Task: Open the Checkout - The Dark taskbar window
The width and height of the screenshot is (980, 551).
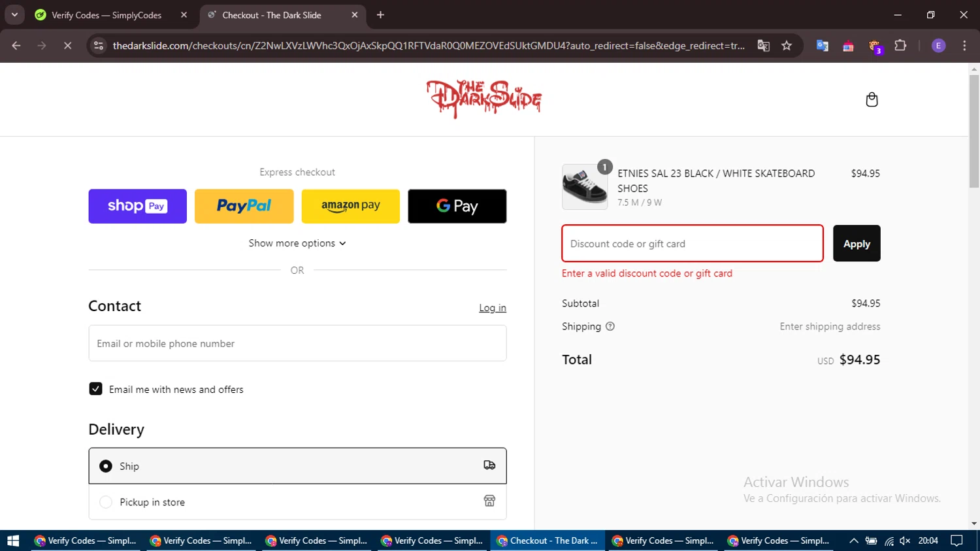Action: click(547, 541)
